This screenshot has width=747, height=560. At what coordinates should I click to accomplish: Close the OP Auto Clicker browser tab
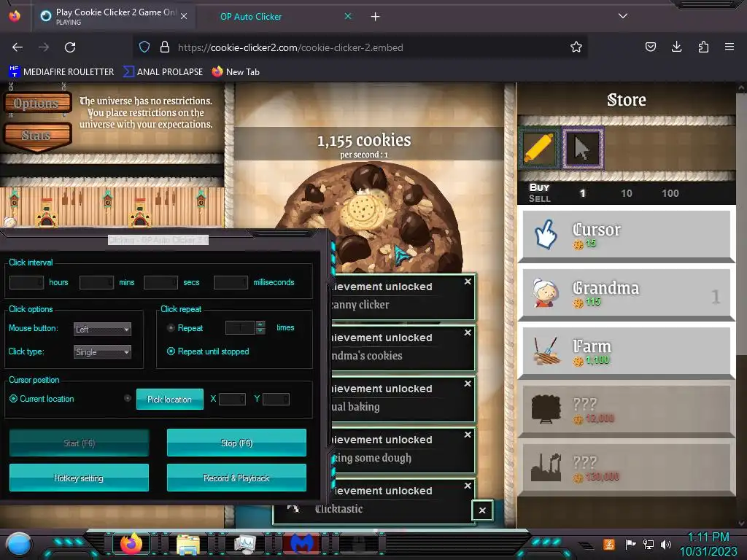(348, 16)
